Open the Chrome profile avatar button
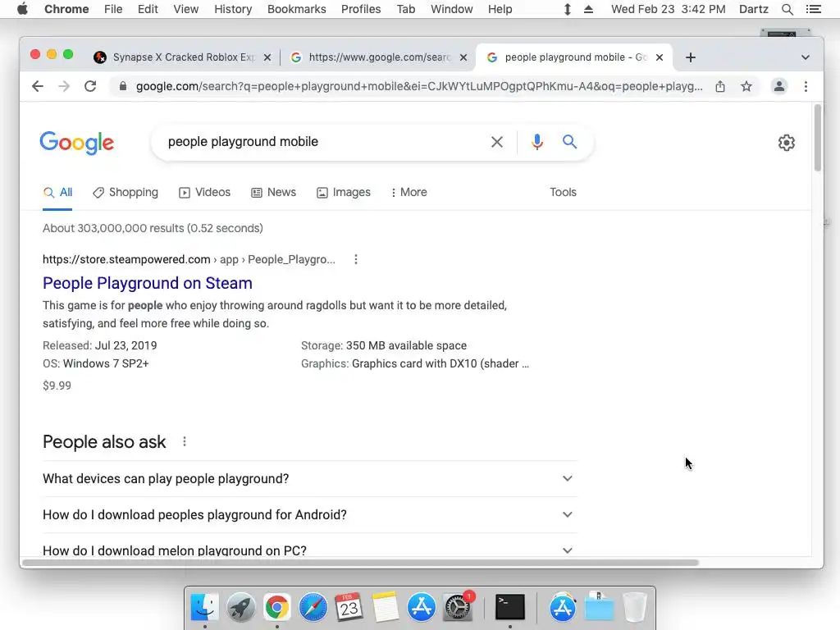840x630 pixels. tap(779, 86)
